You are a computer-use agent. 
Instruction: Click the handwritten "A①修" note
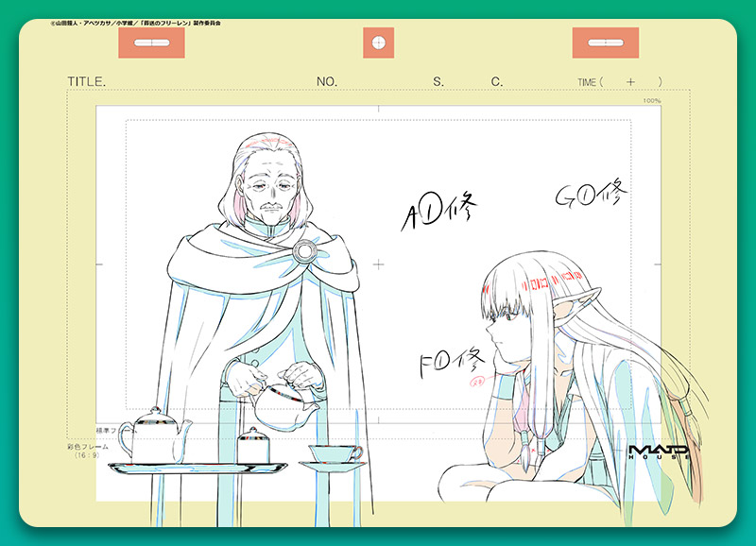[438, 210]
